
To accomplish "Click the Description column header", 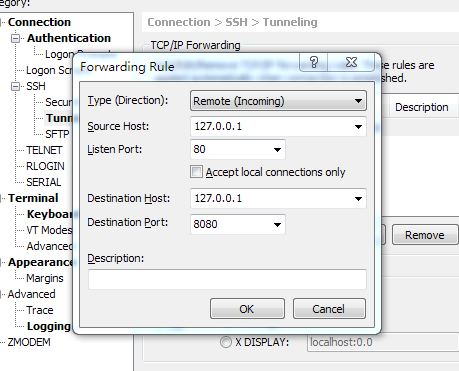I will pos(422,107).
